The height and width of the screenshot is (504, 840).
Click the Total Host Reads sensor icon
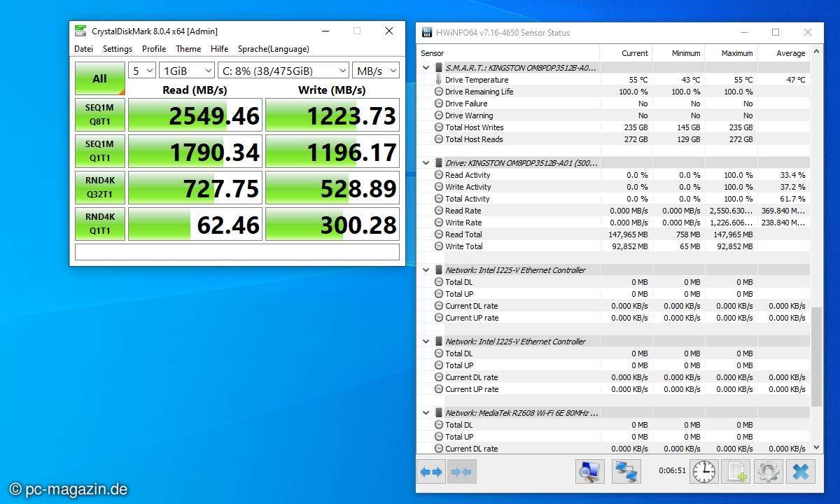(x=439, y=139)
